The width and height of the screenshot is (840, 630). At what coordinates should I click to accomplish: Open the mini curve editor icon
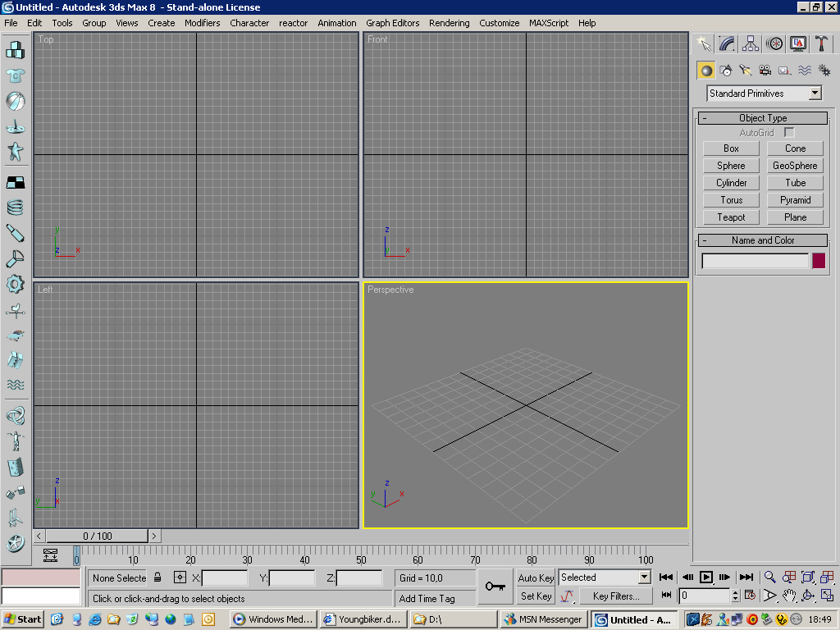[50, 555]
